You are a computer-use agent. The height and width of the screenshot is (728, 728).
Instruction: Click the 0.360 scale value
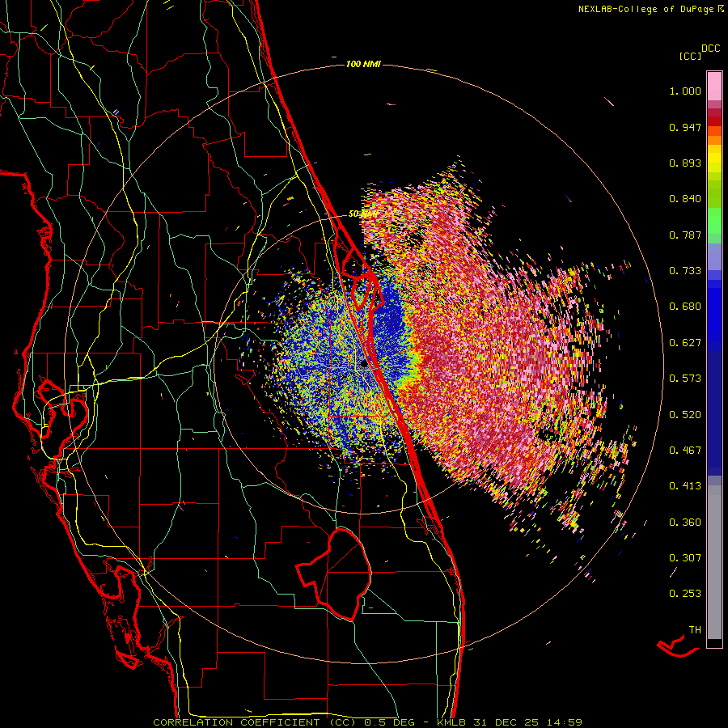click(685, 523)
